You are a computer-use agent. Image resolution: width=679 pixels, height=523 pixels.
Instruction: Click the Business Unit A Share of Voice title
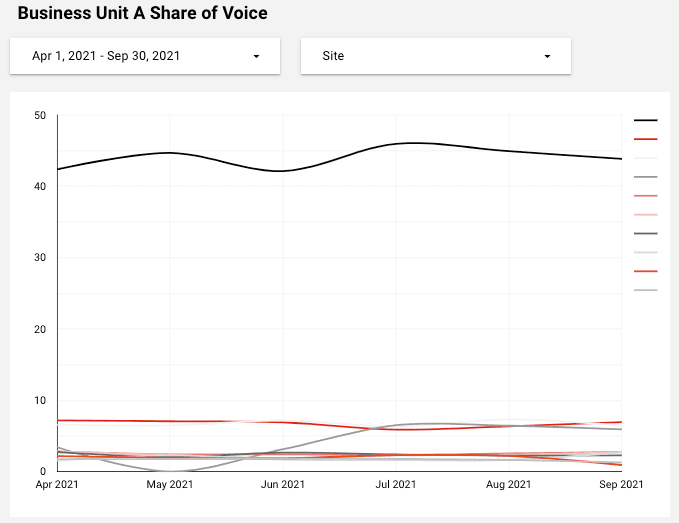[142, 14]
